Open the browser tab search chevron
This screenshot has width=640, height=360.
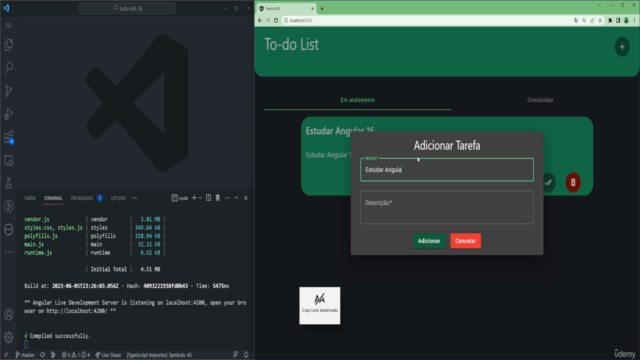coord(599,5)
